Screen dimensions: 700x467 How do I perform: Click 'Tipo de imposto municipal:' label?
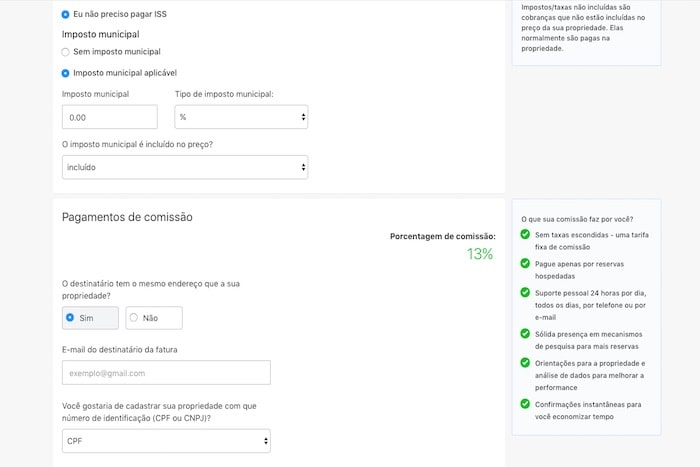pyautogui.click(x=224, y=94)
